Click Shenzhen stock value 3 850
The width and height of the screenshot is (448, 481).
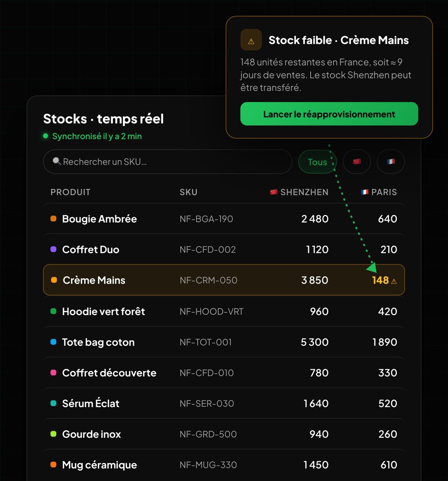314,280
